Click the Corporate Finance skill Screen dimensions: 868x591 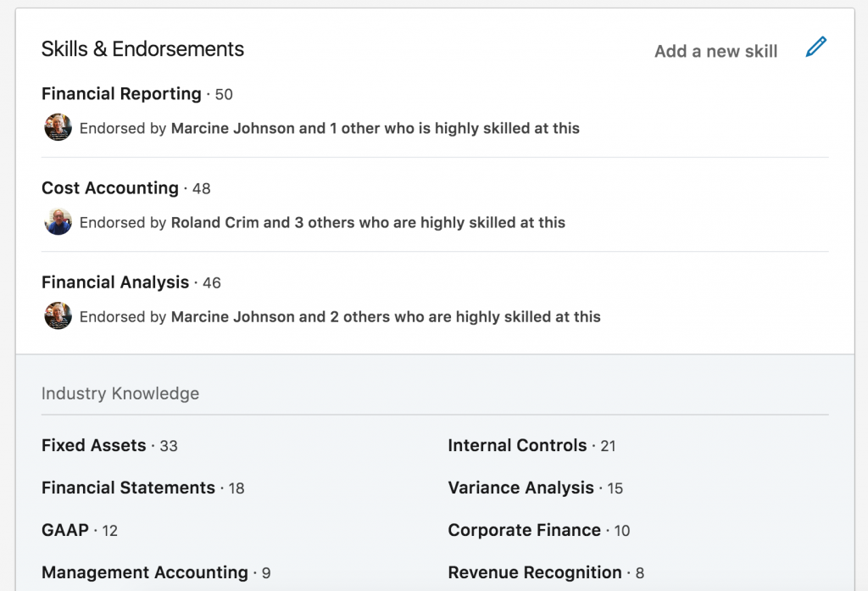(524, 530)
